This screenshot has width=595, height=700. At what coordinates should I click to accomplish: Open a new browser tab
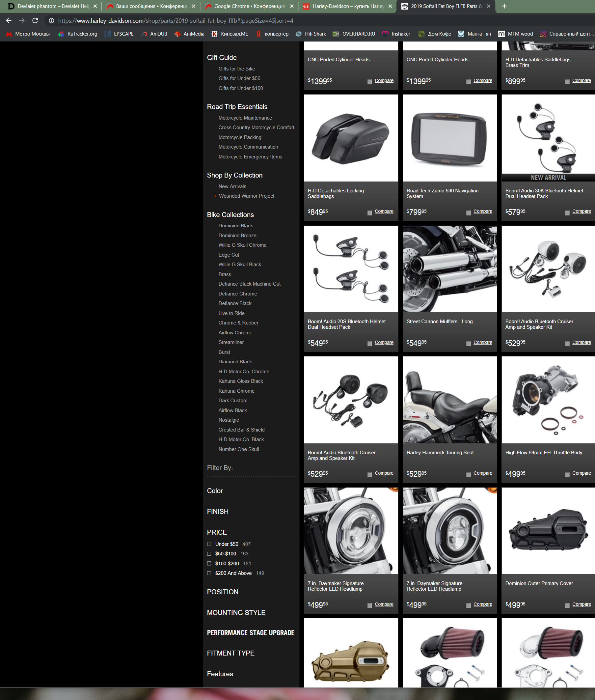pyautogui.click(x=504, y=6)
